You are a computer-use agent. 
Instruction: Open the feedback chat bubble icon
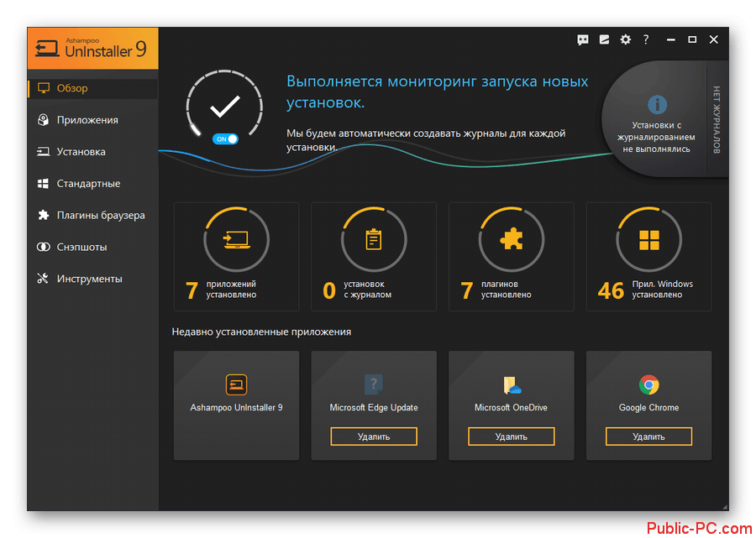[583, 39]
